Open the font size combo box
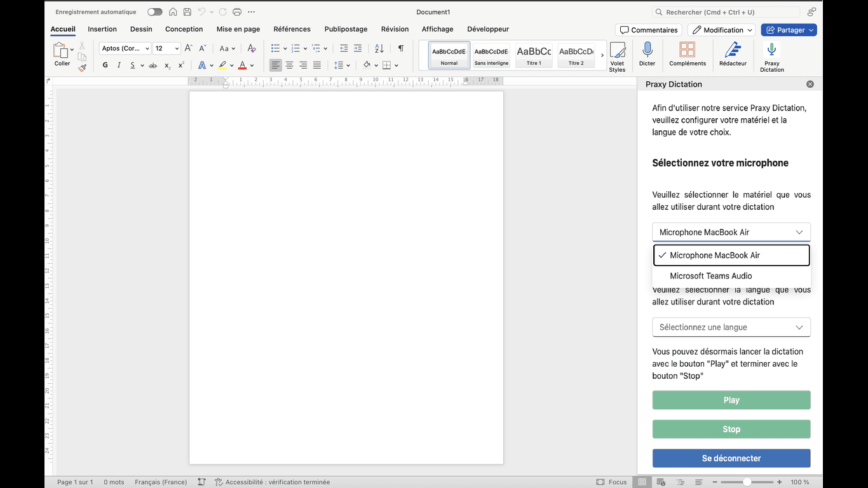This screenshot has width=868, height=488. [x=167, y=48]
